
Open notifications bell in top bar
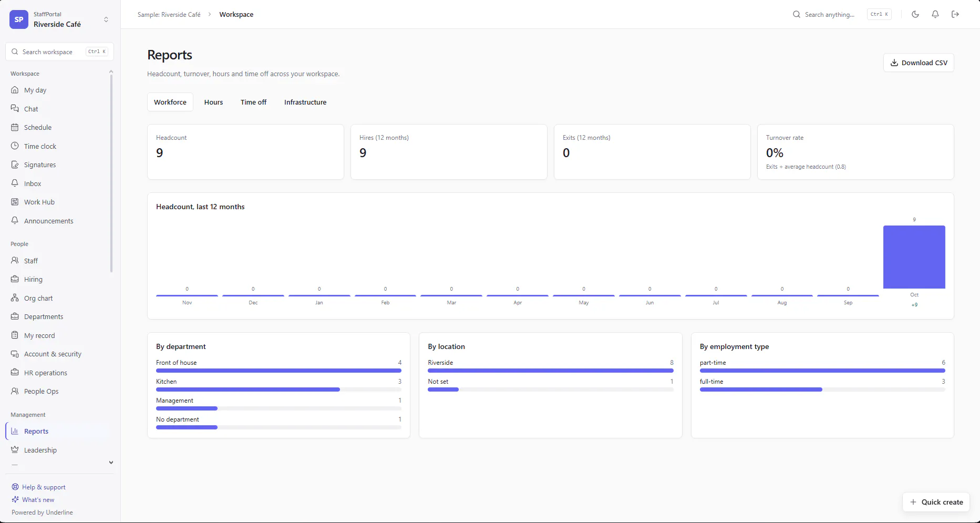coord(935,14)
